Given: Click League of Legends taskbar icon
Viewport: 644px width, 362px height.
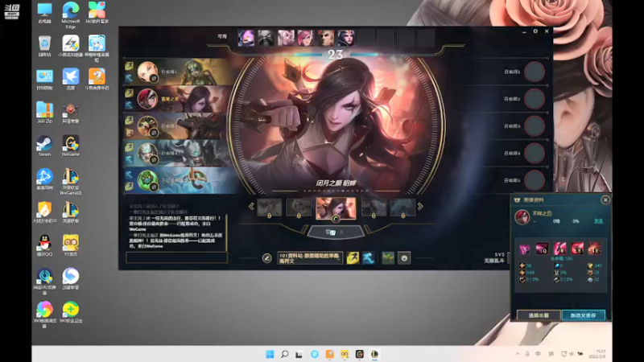Looking at the screenshot, I should pyautogui.click(x=374, y=354).
